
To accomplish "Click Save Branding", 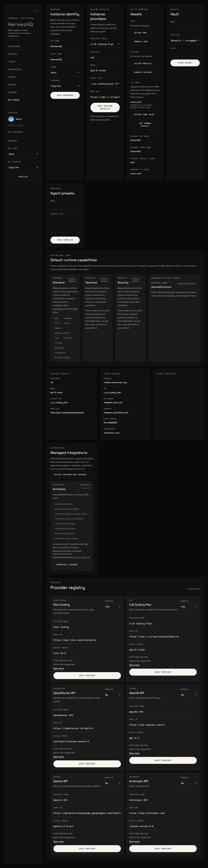I will click(65, 95).
